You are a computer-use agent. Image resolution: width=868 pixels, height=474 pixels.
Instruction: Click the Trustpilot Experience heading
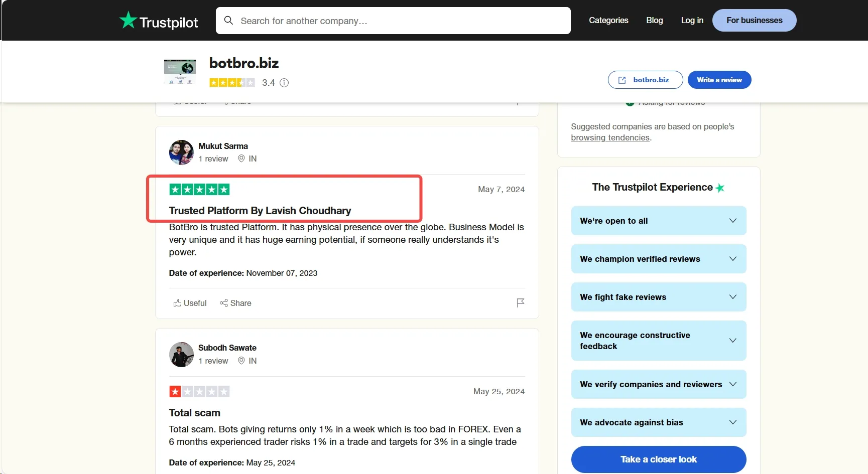pos(653,187)
